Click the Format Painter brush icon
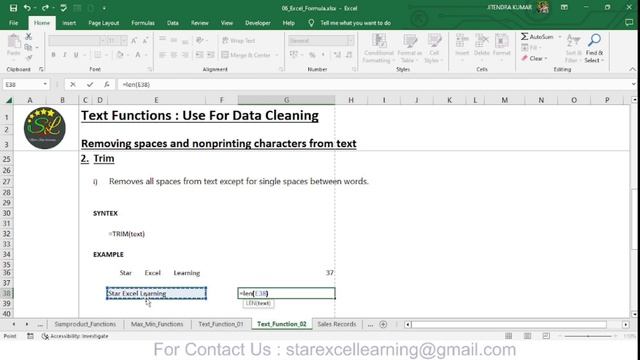 [x=29, y=58]
